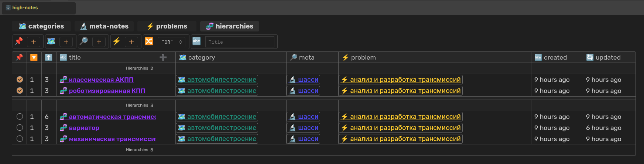Uncheck pinned circle for роботизированная КПП

20,91
